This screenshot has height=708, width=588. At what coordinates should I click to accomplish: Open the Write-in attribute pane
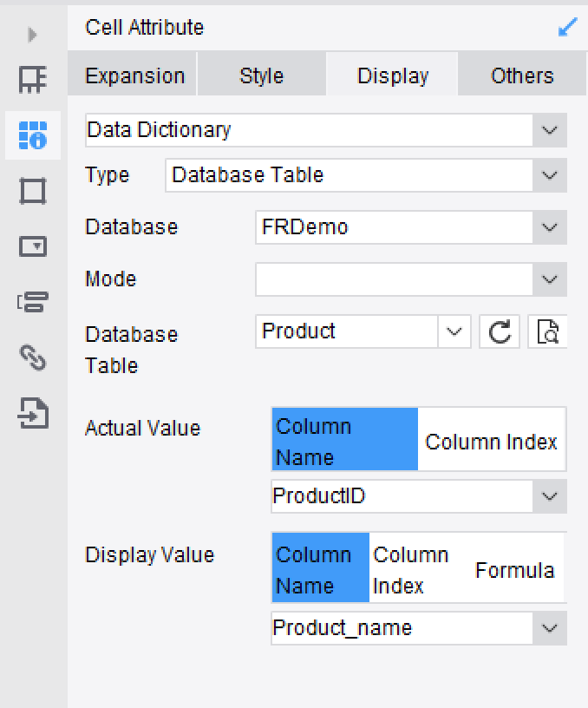pyautogui.click(x=32, y=414)
